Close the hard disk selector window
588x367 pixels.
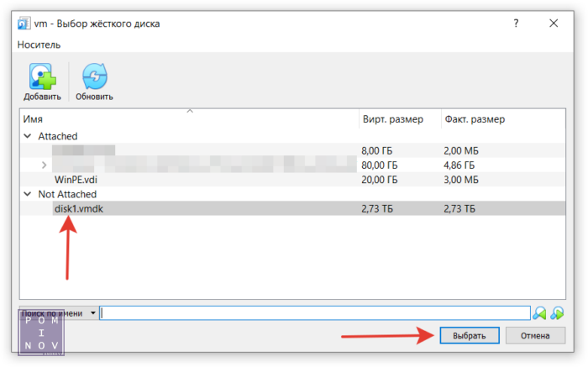click(554, 24)
